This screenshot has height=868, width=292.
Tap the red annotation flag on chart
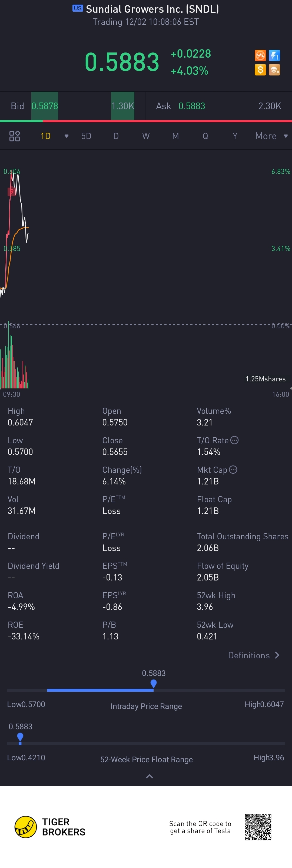[x=11, y=192]
